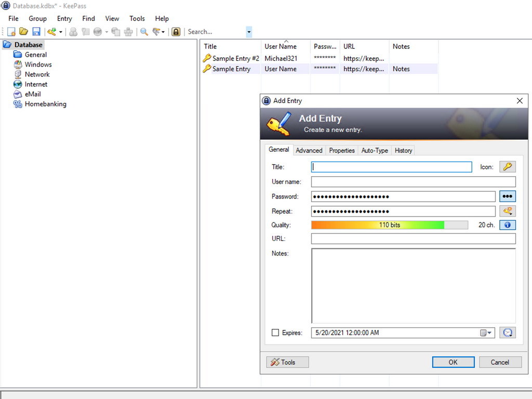
Task: Select the Sample Entry row title
Action: coord(231,69)
